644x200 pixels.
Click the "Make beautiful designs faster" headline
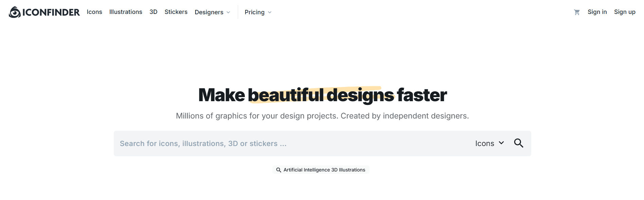pos(322,95)
